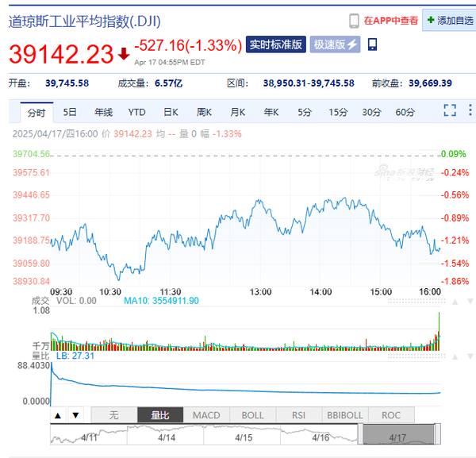Viewport: 476px width, 458px height.
Task: Click the 在APP中查看 link
Action: pyautogui.click(x=390, y=21)
